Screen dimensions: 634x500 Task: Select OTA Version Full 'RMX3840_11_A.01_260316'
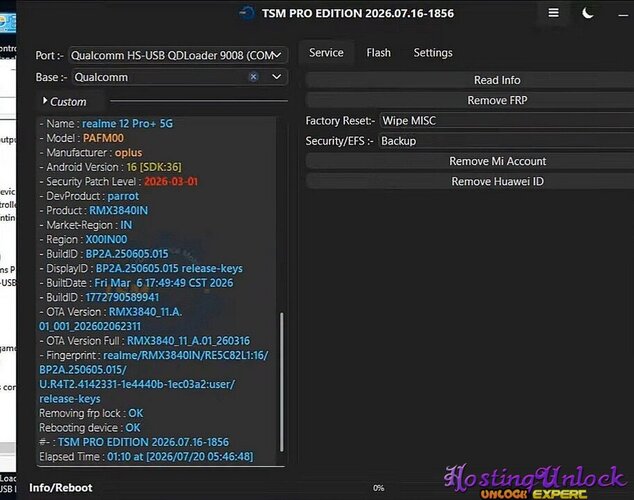pyautogui.click(x=188, y=341)
